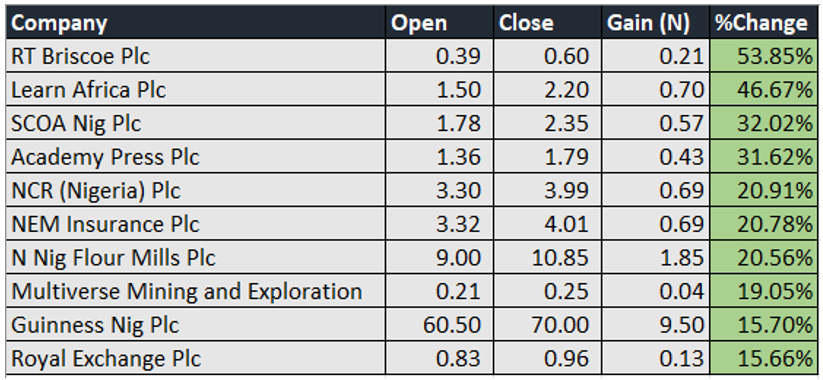
Task: Click the Company column header
Action: (196, 22)
